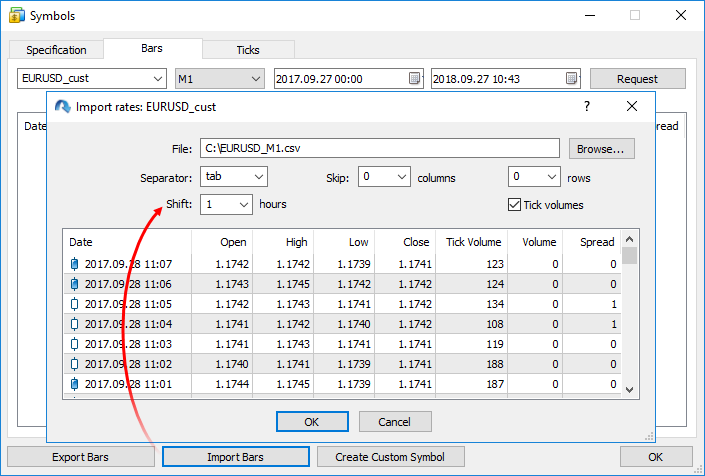Screen dimensions: 705x476
Task: Switch to the Ticks tab
Action: click(x=248, y=50)
